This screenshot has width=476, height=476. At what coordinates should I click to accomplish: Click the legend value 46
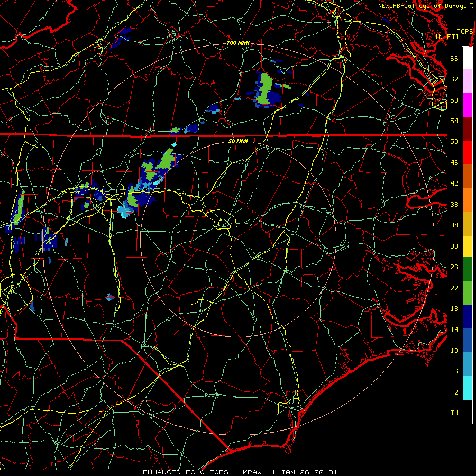pos(454,163)
